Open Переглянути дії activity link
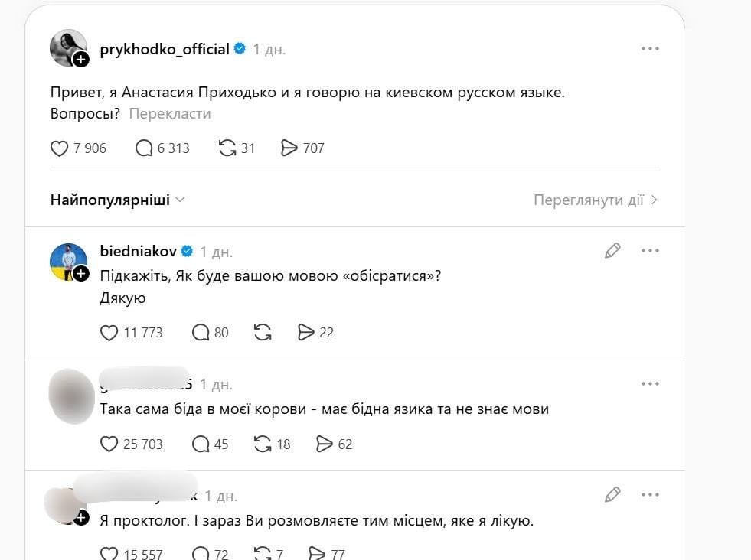This screenshot has width=751, height=560. (x=596, y=200)
